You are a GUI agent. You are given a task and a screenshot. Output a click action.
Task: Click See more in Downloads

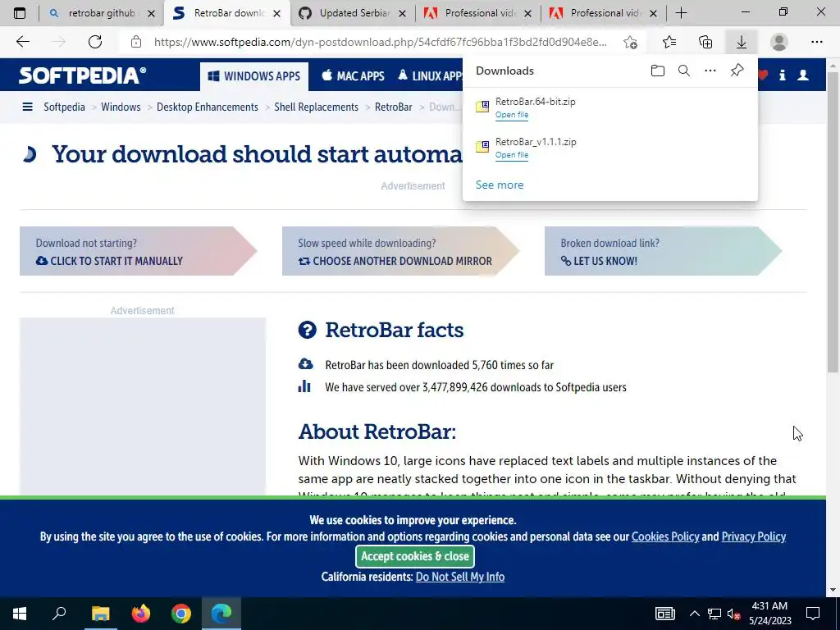500,185
